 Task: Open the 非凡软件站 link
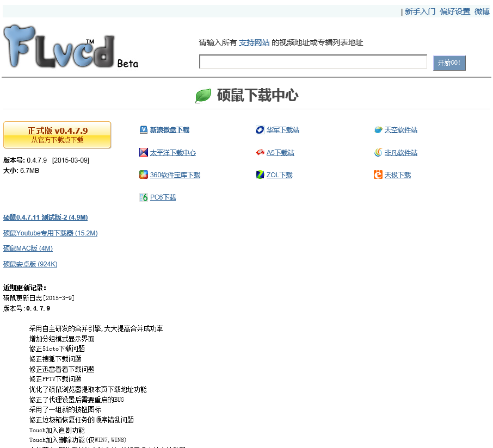[401, 153]
